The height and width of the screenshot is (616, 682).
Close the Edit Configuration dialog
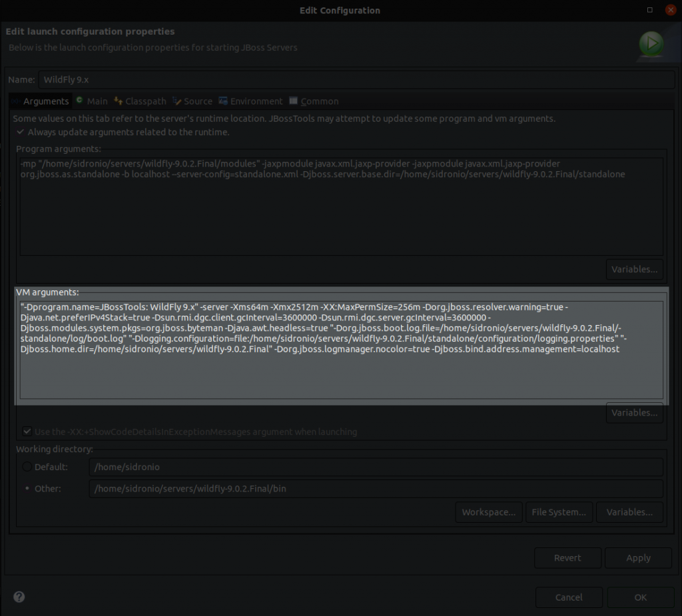[x=671, y=9]
